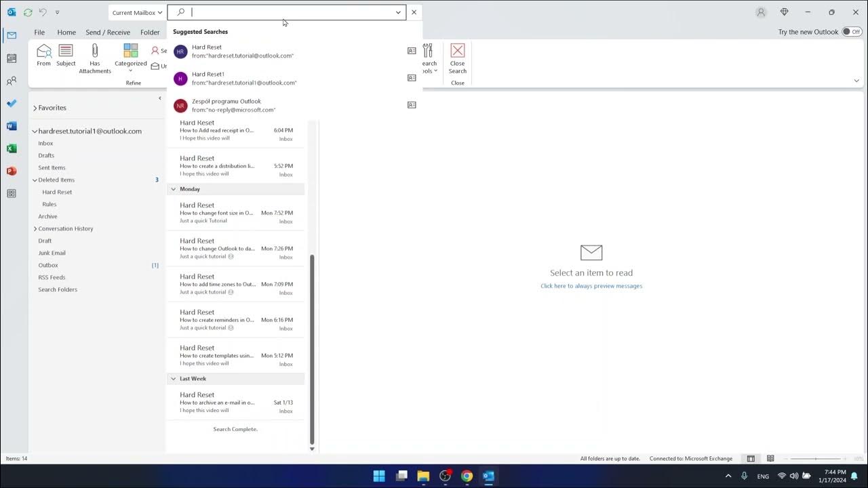Image resolution: width=868 pixels, height=488 pixels.
Task: Open Excel from the left navigation bar
Action: 11,148
